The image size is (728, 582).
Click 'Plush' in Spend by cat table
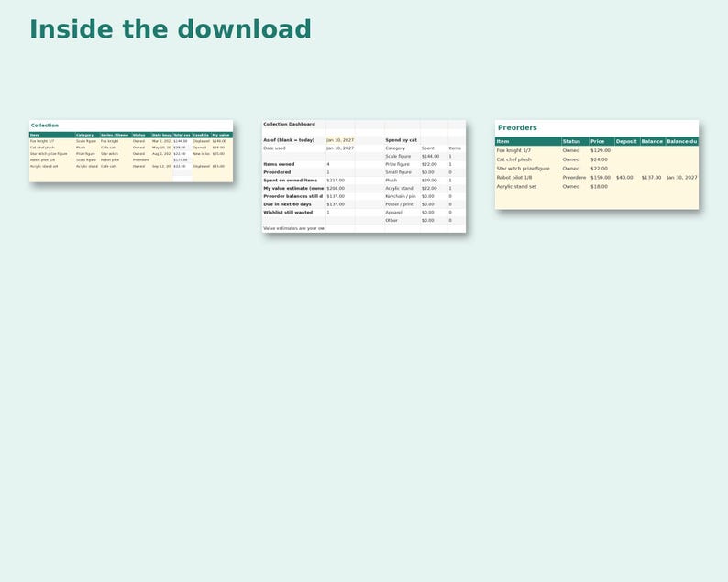(391, 180)
